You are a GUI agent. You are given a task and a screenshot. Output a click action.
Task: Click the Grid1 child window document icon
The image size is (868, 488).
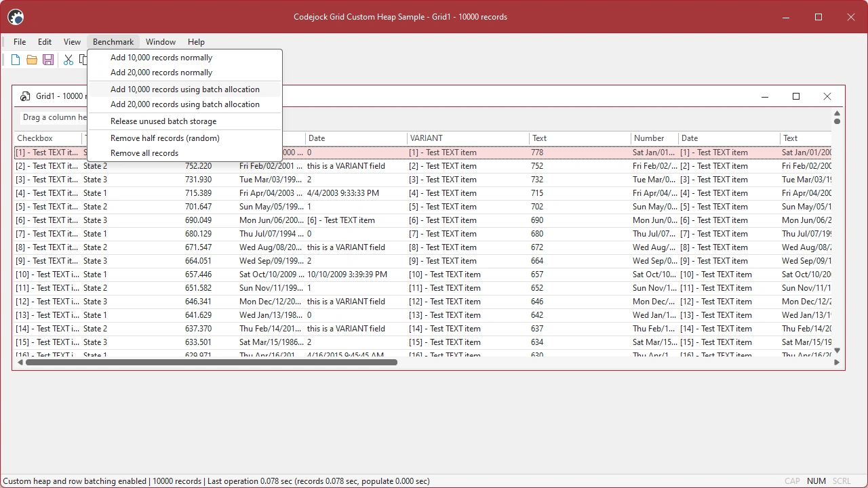pos(25,97)
